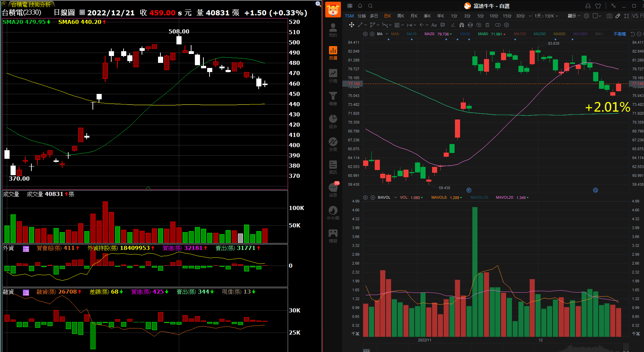Image resolution: width=644 pixels, height=352 pixels.
Task: Click the 77.140 current price label
Action: pos(354,84)
